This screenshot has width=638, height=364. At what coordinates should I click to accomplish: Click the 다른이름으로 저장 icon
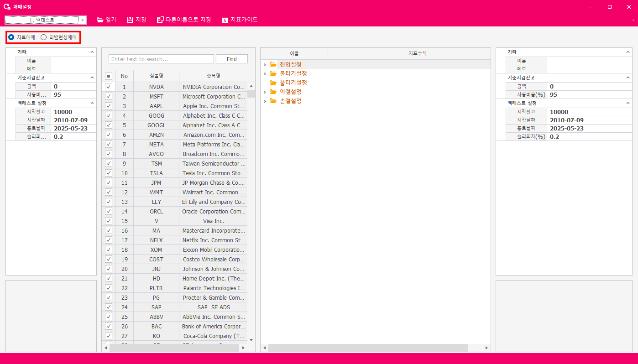tap(160, 20)
